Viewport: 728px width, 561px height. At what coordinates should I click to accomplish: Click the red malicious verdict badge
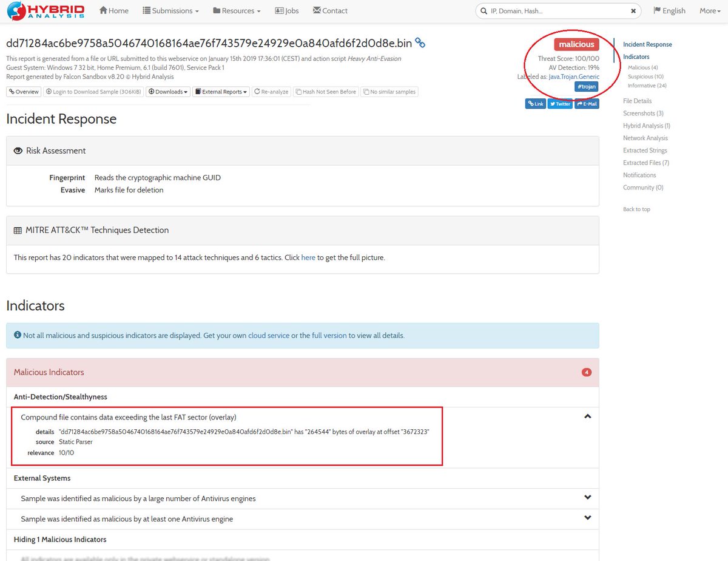576,44
